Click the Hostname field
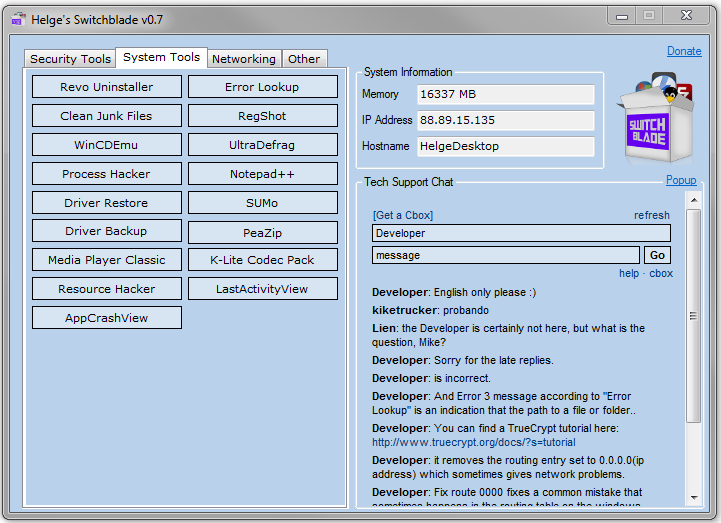The width and height of the screenshot is (721, 523). click(505, 146)
